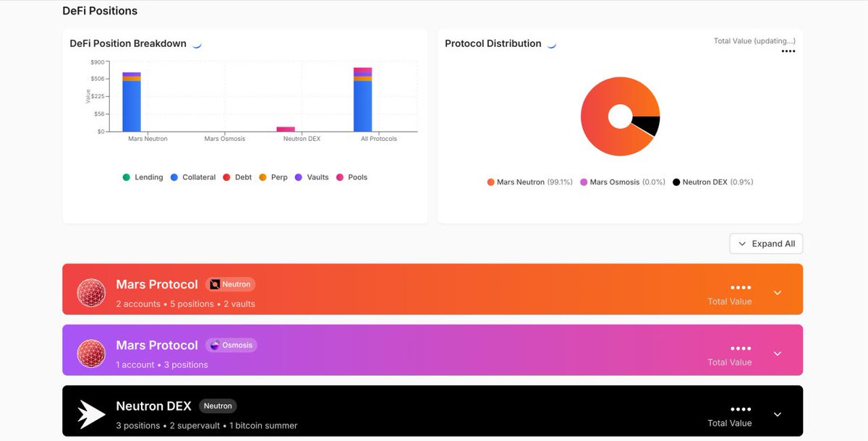
Task: Click '1 account • 3 positions' text
Action: (162, 364)
